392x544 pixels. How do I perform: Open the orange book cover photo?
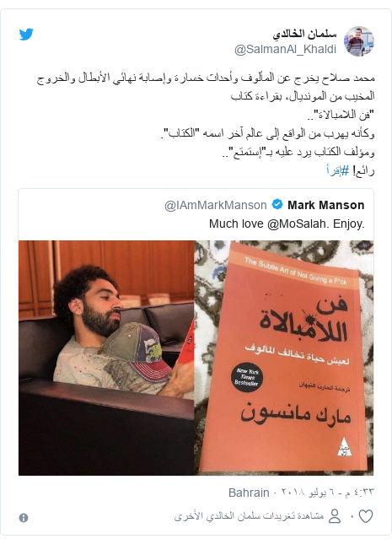coord(284,358)
